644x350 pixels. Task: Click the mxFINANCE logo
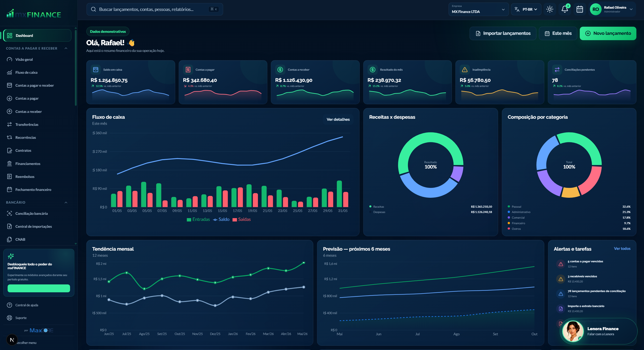(34, 14)
